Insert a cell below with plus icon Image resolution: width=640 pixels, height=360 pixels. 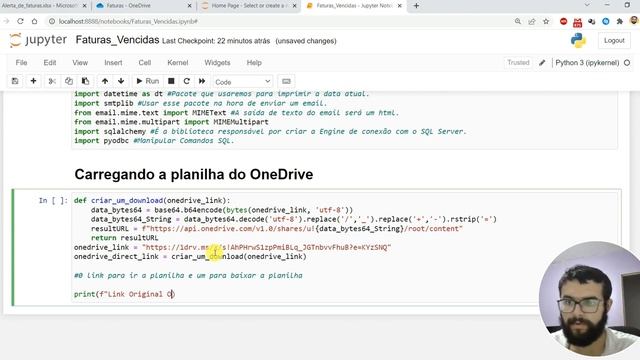pos(33,81)
